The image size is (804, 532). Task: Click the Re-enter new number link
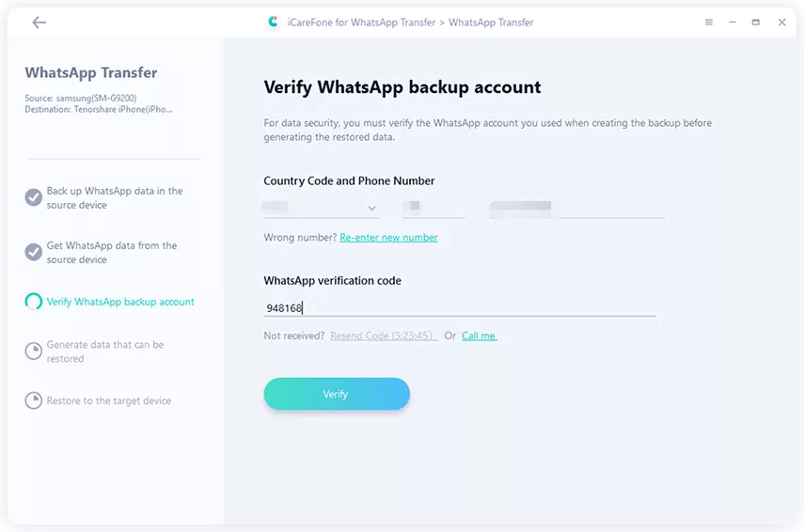point(388,238)
